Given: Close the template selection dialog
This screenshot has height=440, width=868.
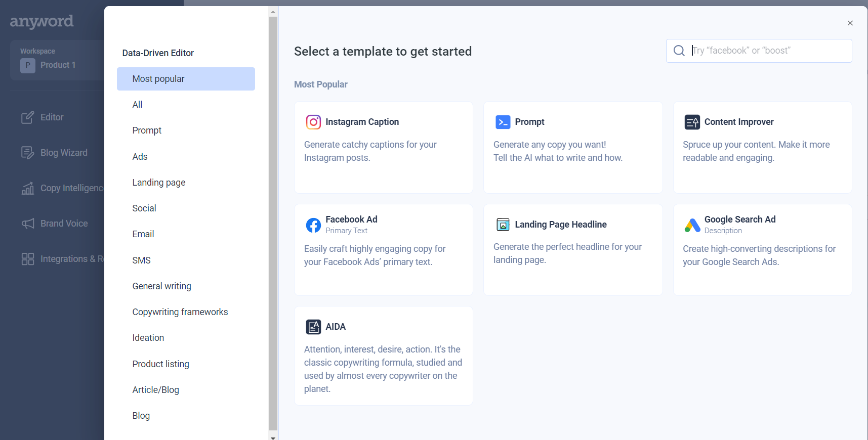Looking at the screenshot, I should pos(850,23).
